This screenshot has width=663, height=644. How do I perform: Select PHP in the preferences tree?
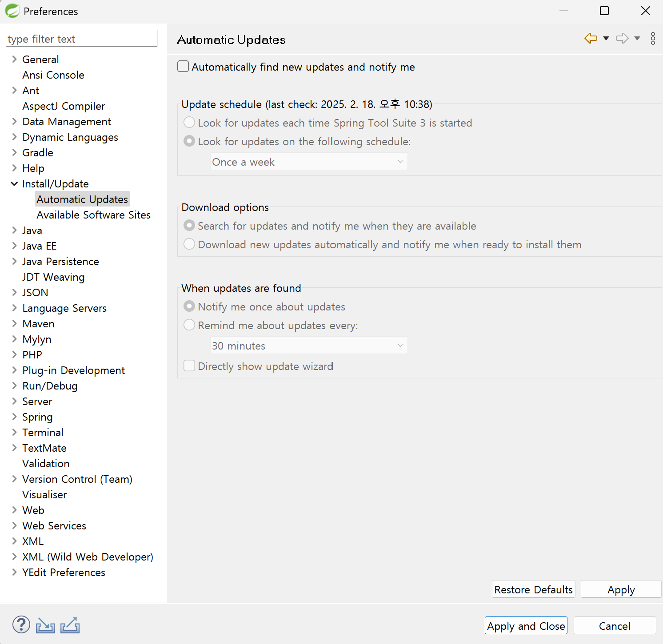(x=32, y=354)
